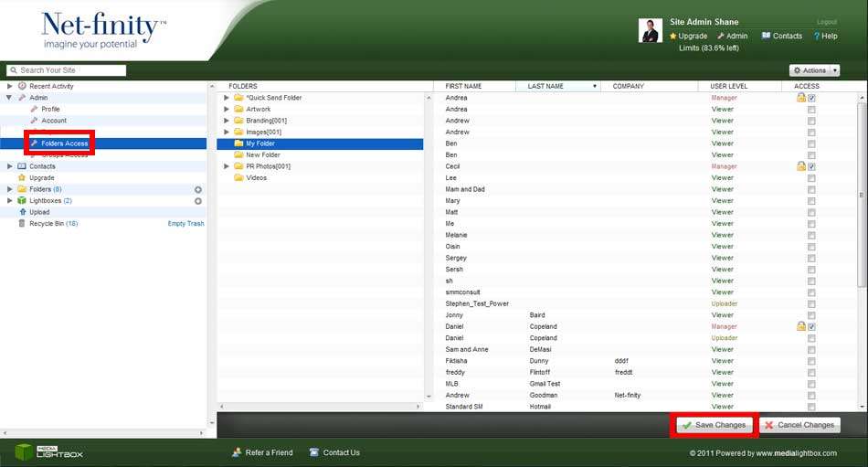Collapse the Admin tree node
Viewport: 868px width, 467px height.
(x=9, y=98)
